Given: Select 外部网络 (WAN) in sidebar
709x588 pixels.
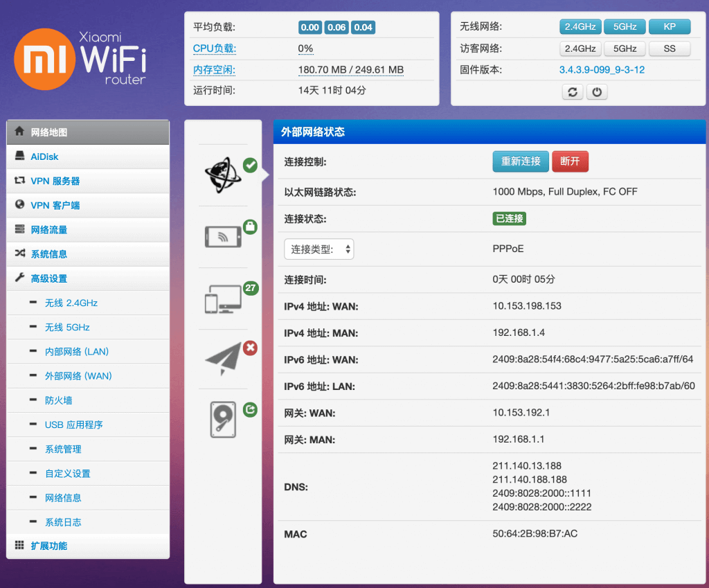Looking at the screenshot, I should click(78, 376).
